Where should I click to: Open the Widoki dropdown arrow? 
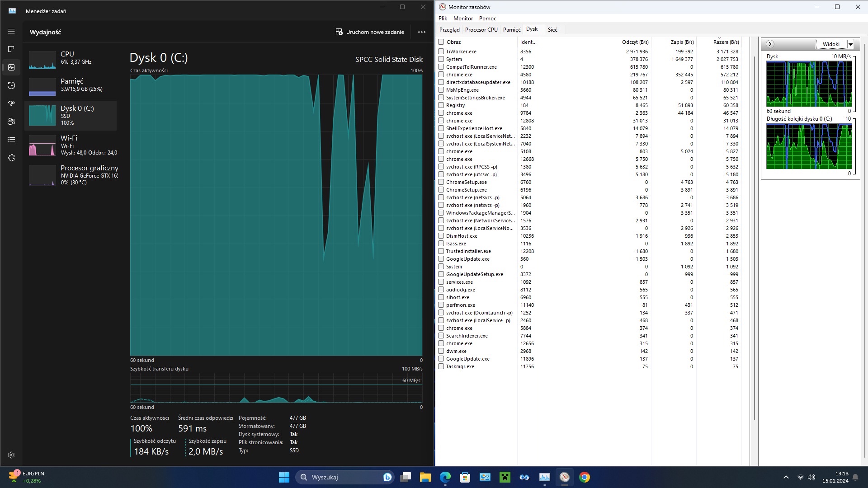(850, 44)
